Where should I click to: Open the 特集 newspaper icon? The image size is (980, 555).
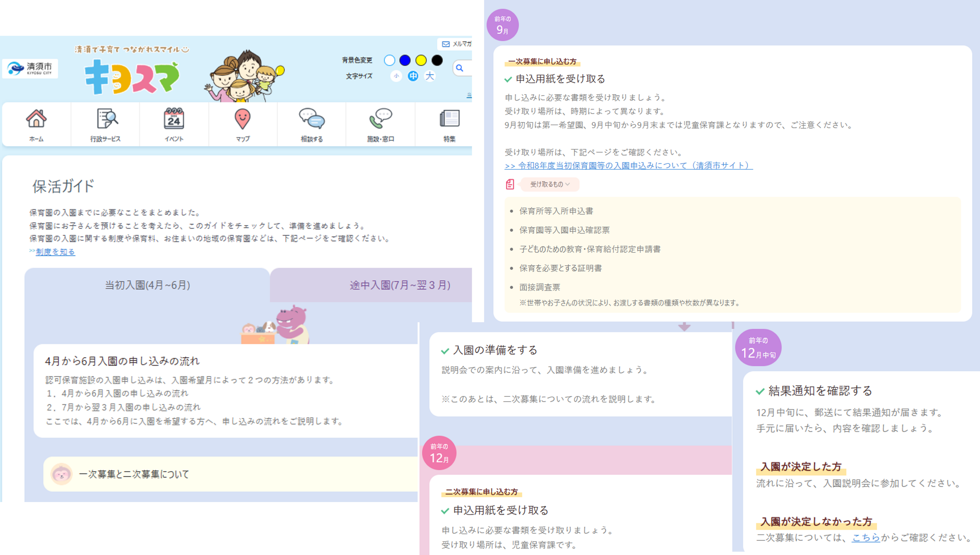coord(449,119)
